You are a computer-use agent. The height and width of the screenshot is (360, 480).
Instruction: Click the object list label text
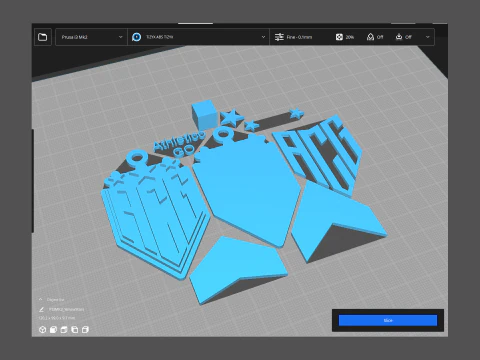click(55, 300)
